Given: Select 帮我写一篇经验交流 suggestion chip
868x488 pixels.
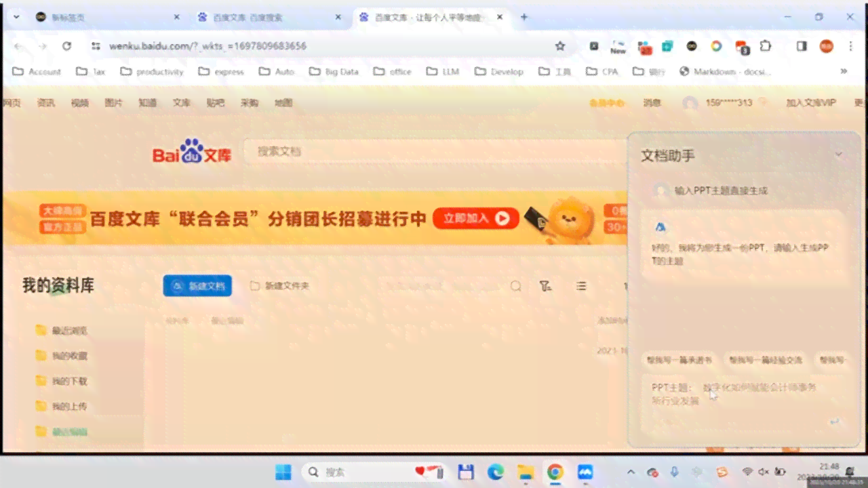Looking at the screenshot, I should pos(766,360).
